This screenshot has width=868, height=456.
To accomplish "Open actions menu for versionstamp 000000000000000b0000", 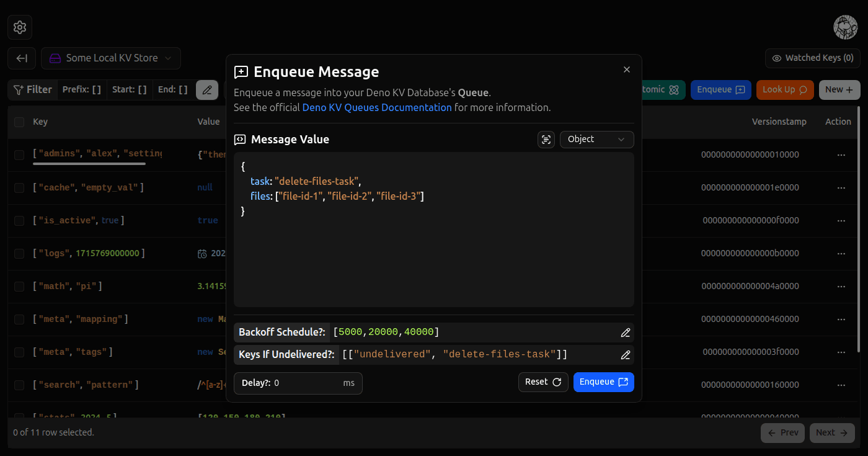I will [841, 253].
